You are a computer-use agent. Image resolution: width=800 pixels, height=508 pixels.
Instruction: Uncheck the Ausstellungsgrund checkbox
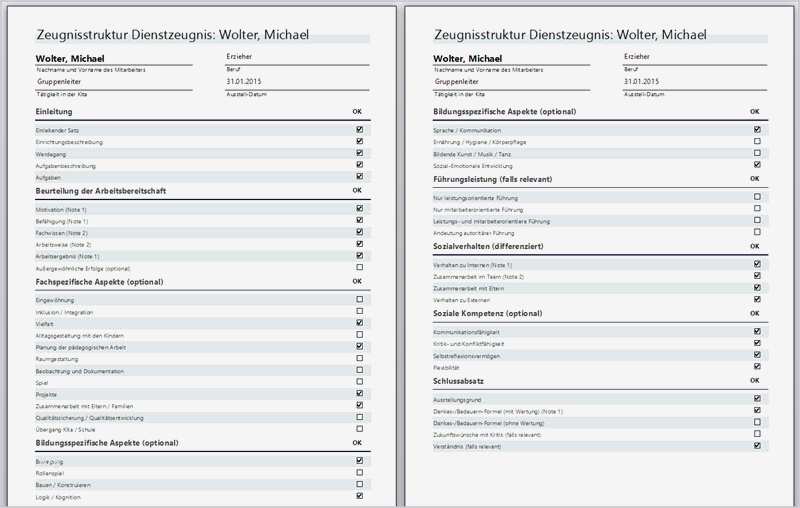[757, 399]
